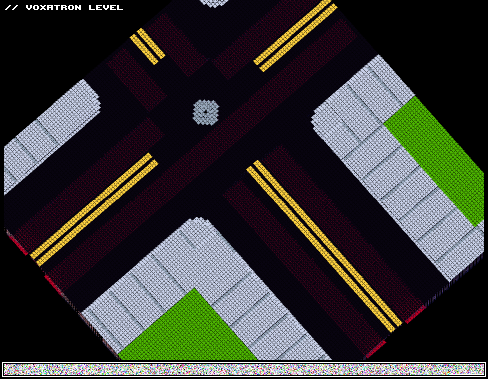Select the bottom sidewalk's pointed corner near intersection

click(x=199, y=222)
